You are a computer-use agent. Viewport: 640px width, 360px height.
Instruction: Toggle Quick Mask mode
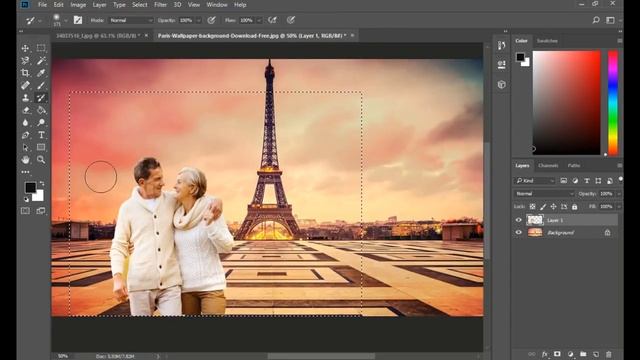(x=25, y=211)
